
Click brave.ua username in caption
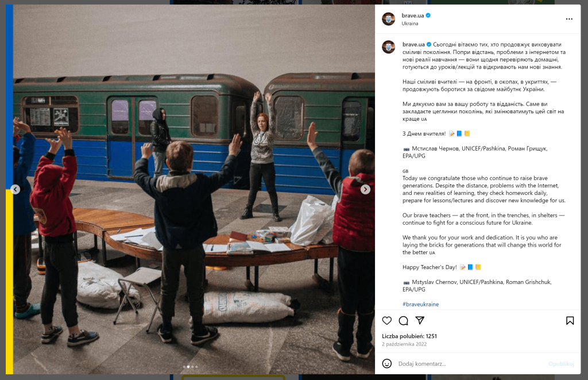[413, 44]
